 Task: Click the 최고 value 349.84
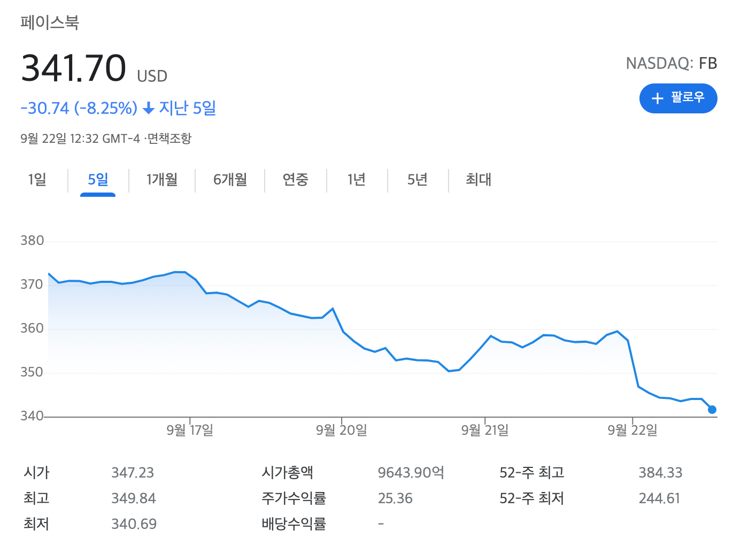134,498
